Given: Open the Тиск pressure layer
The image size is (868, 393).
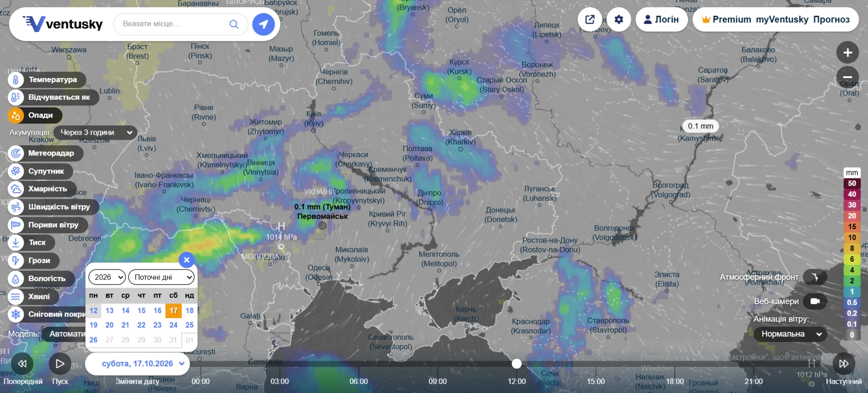Looking at the screenshot, I should (x=31, y=242).
